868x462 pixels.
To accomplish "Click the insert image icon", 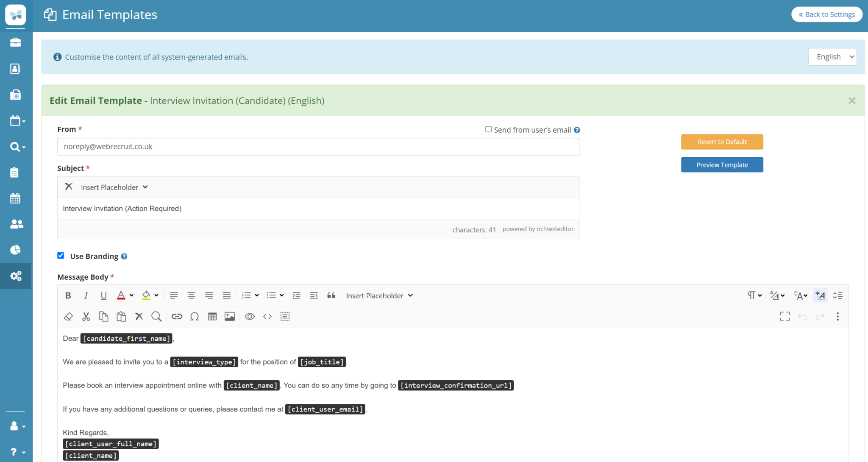I will click(230, 317).
